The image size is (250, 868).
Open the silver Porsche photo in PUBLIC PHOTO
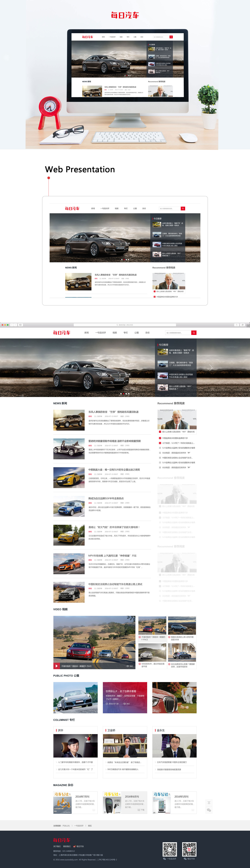[75, 698]
